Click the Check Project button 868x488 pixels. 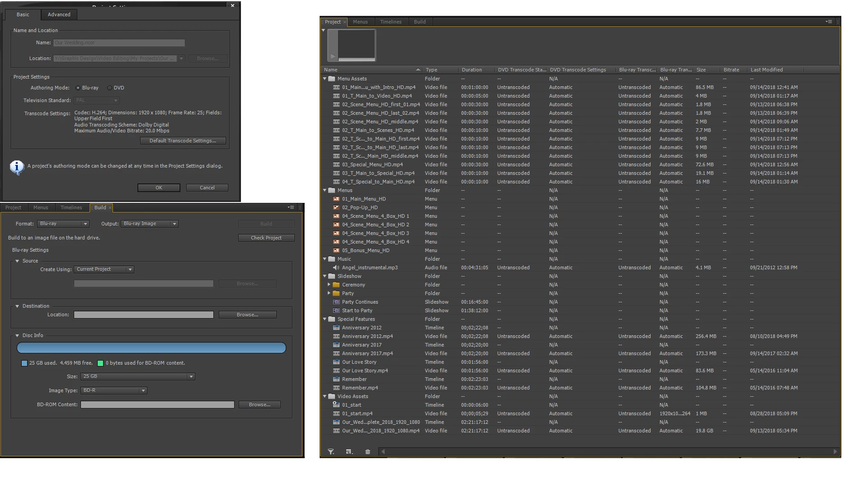pos(266,238)
